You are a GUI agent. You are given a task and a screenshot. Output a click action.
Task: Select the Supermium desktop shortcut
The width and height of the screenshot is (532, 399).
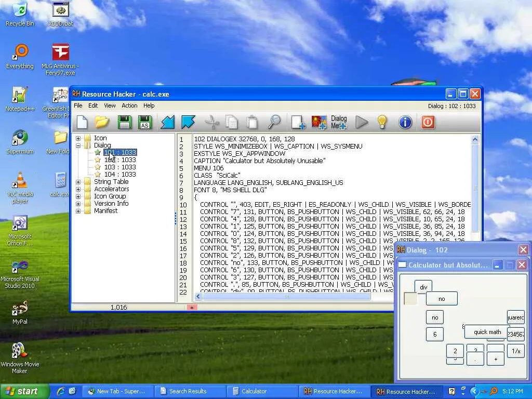pos(20,142)
